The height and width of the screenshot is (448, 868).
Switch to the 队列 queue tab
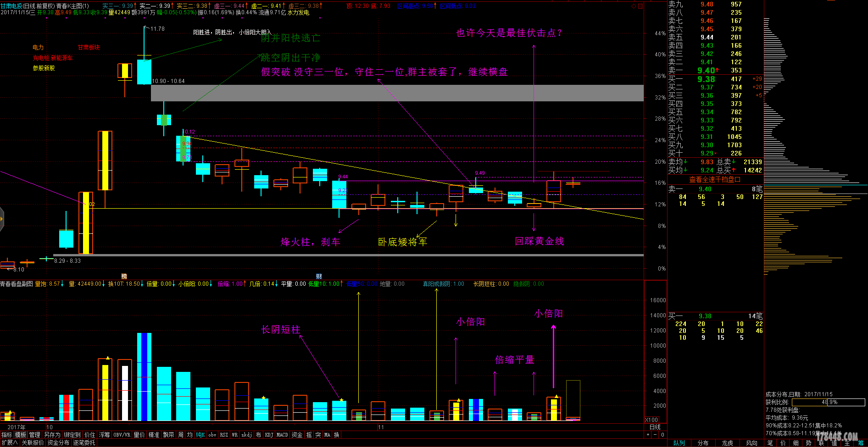pos(679,443)
